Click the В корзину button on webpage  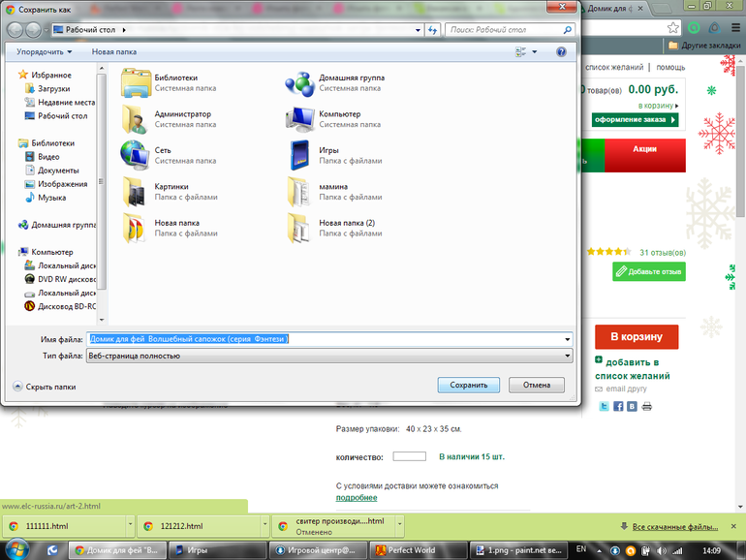tap(637, 337)
